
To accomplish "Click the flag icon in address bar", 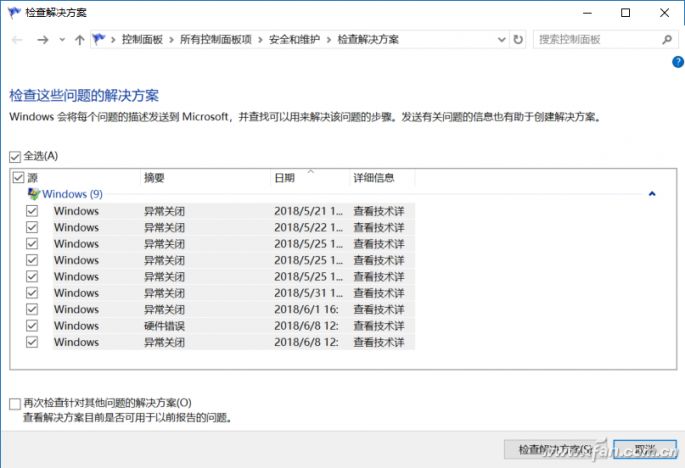I will point(99,39).
